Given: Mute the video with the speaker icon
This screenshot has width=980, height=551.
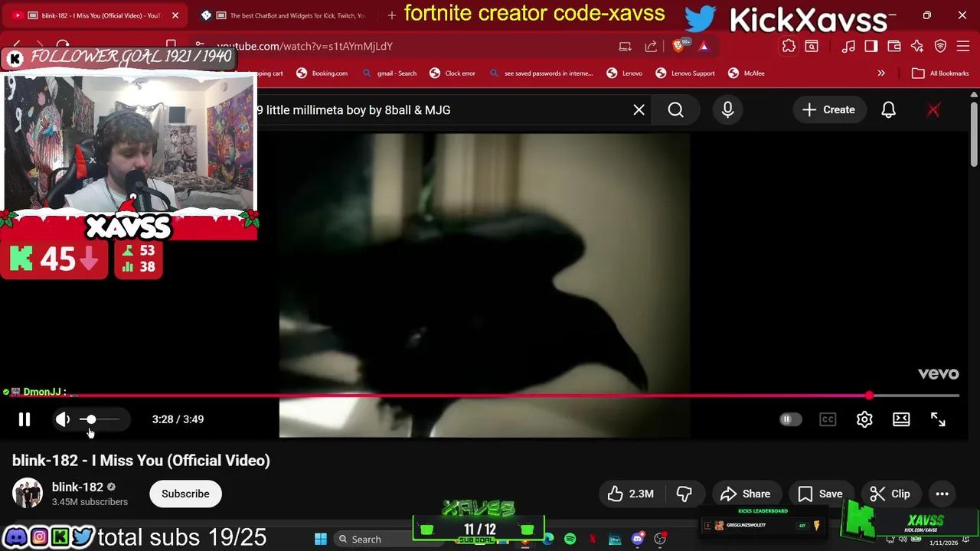Looking at the screenshot, I should [63, 419].
